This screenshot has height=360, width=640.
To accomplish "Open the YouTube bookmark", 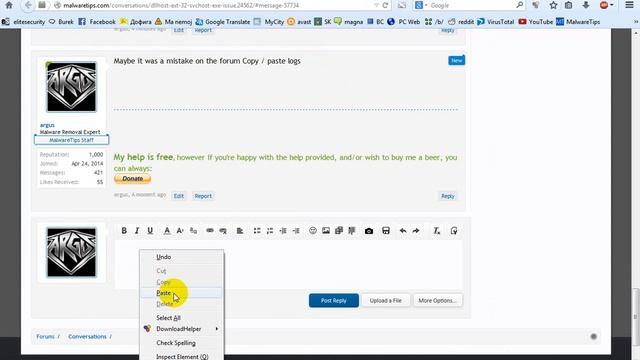I will click(x=536, y=22).
